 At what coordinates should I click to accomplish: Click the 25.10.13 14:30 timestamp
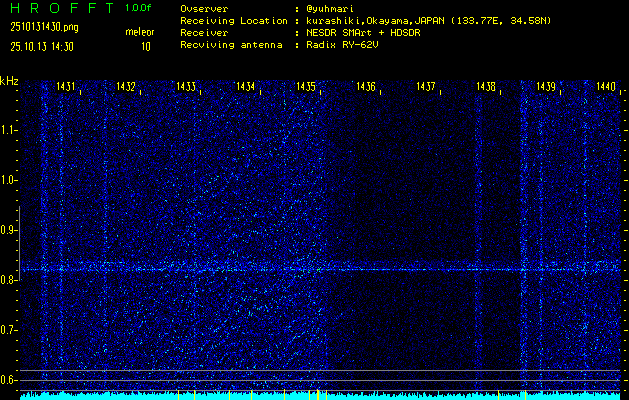[x=40, y=46]
